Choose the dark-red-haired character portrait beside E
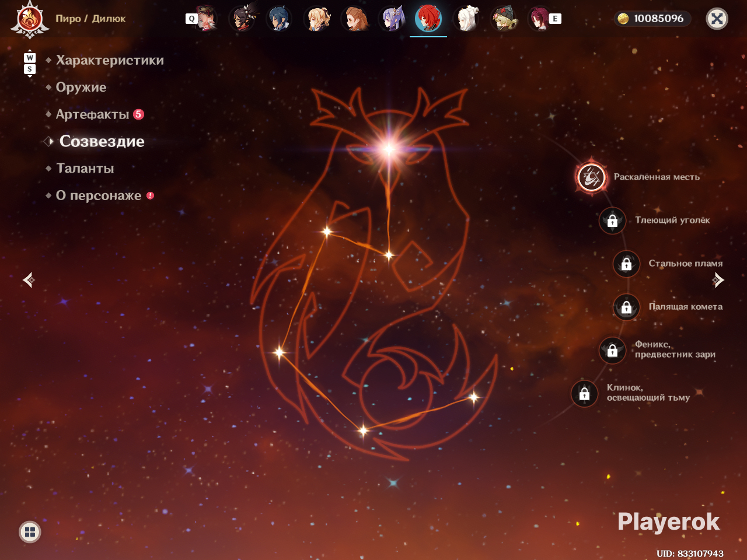This screenshot has height=560, width=747. click(539, 19)
